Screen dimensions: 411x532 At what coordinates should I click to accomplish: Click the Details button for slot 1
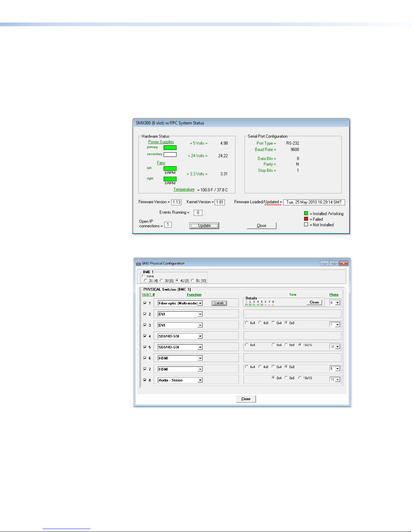[x=219, y=303]
